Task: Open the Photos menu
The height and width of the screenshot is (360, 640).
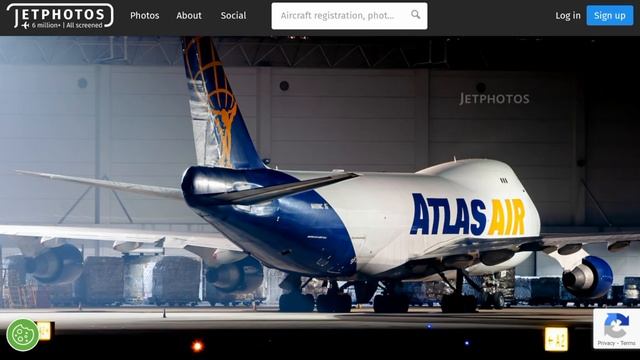Action: point(144,16)
